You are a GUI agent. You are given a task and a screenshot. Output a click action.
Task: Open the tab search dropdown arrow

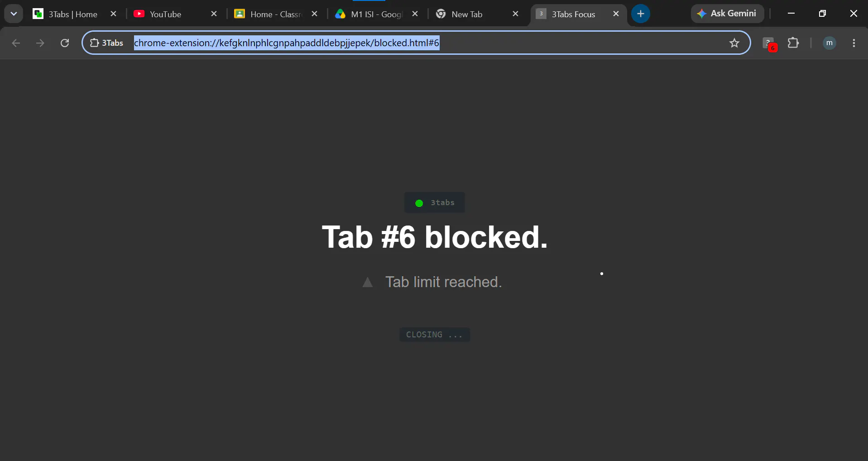pyautogui.click(x=14, y=14)
